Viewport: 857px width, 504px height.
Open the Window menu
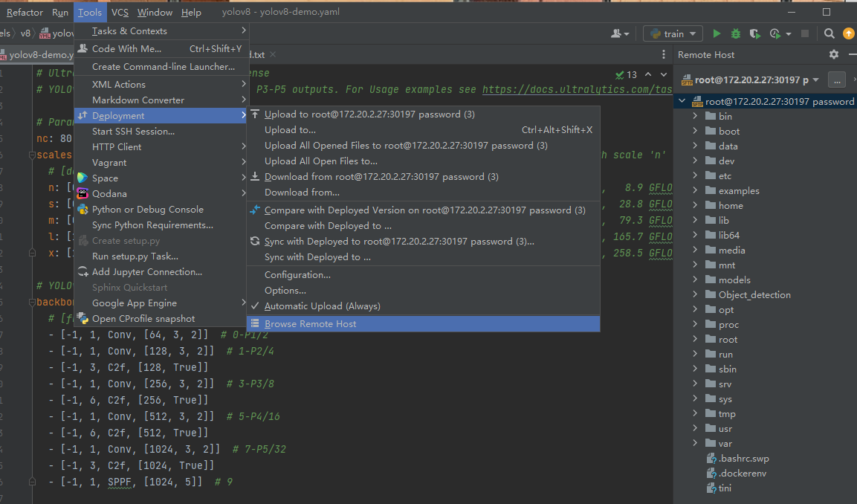pyautogui.click(x=155, y=12)
